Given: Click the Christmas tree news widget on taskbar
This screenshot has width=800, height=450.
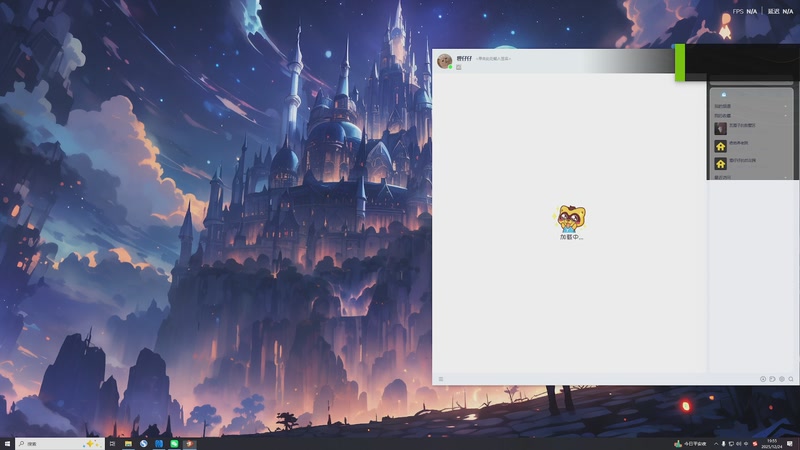Looking at the screenshot, I should (x=690, y=444).
